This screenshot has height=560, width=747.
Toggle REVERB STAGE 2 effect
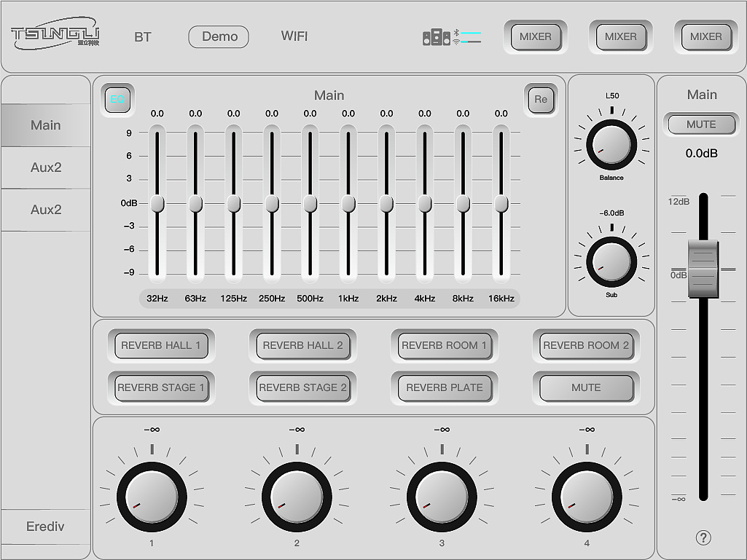(x=303, y=387)
